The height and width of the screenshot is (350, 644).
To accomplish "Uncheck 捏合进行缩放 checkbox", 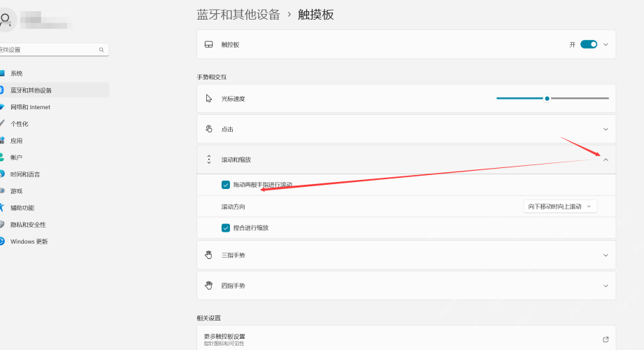I will (x=225, y=227).
